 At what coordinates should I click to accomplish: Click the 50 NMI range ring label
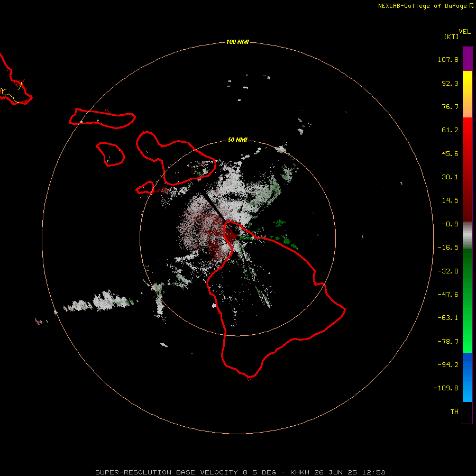pyautogui.click(x=237, y=140)
